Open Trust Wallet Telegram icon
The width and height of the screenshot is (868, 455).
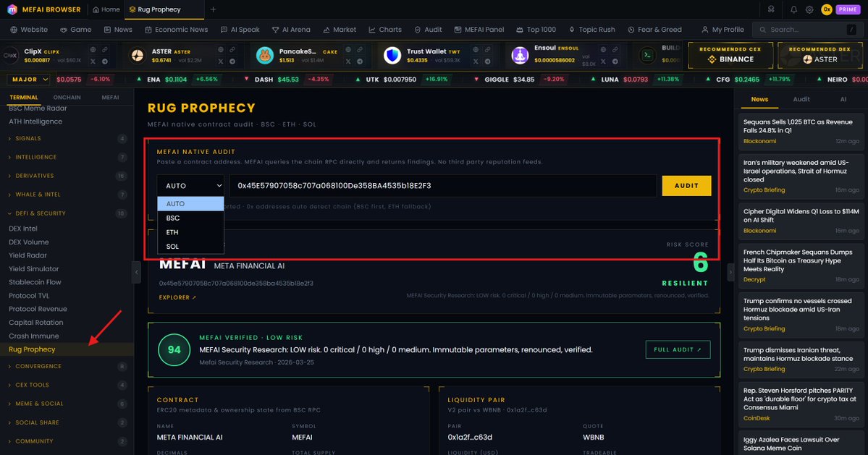click(487, 61)
